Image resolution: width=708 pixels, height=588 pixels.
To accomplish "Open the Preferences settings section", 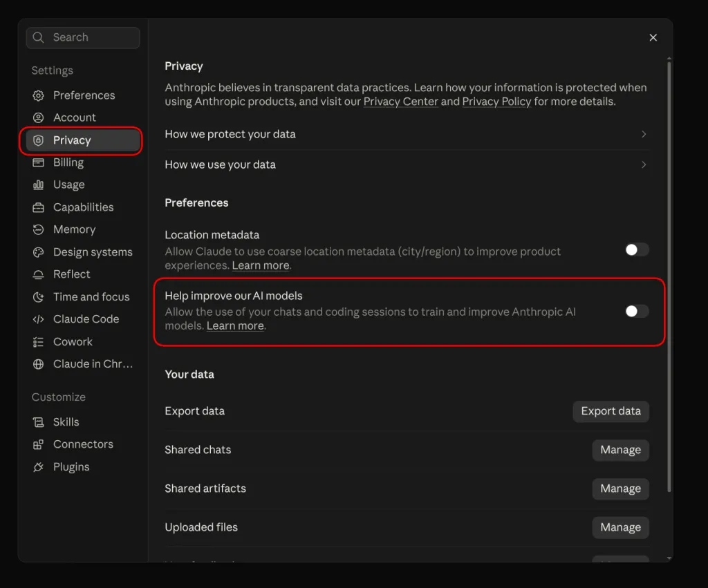I will 83,95.
